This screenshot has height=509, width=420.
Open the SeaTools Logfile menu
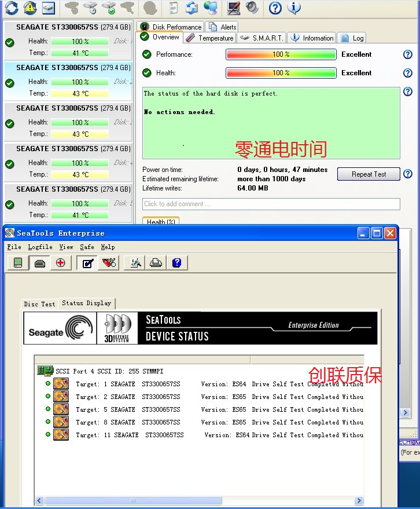click(40, 247)
